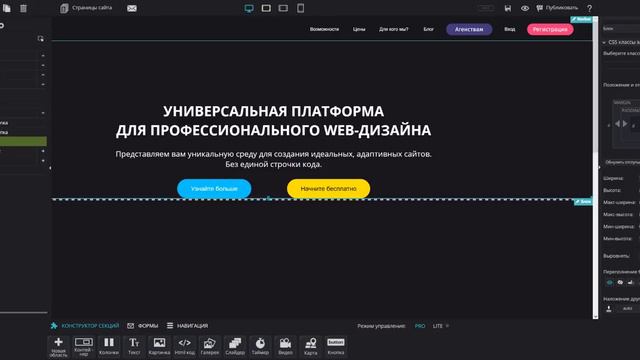The image size is (640, 360).
Task: Insert a Slider (Слайдер) element
Action: point(235,346)
